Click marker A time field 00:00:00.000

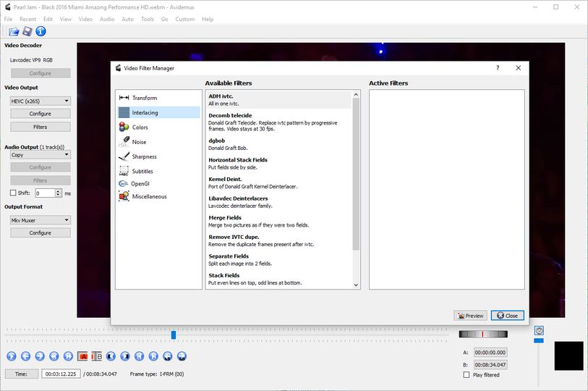coord(490,353)
